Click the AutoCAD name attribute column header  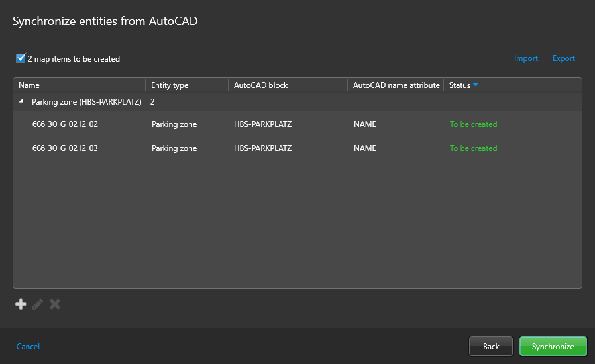pyautogui.click(x=396, y=85)
